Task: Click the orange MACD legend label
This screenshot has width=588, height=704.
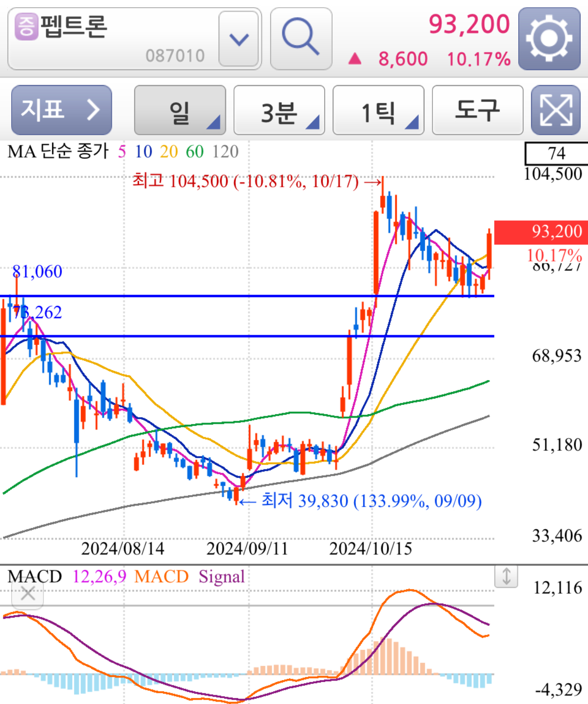Action: (x=161, y=577)
